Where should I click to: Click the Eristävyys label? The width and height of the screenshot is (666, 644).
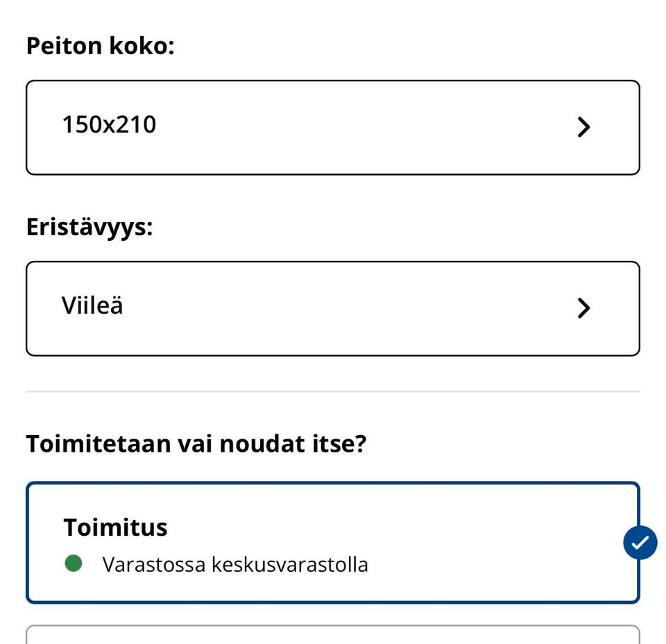pos(89,228)
